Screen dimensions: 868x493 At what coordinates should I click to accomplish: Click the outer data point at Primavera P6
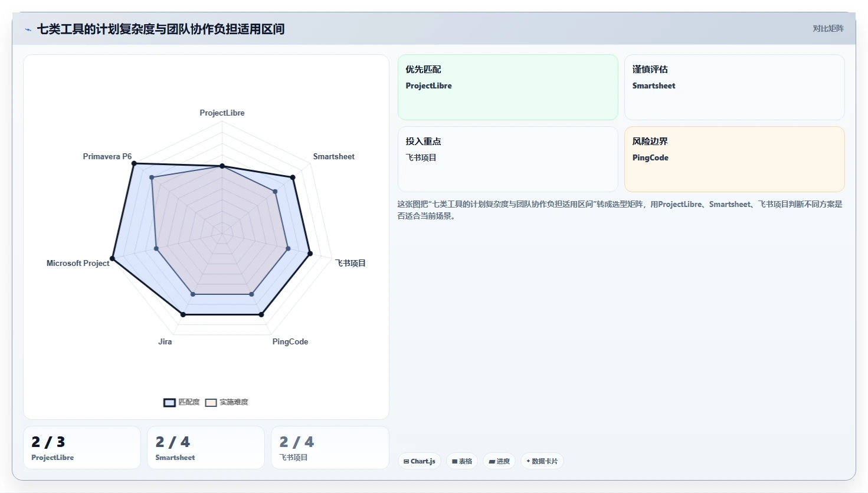point(133,163)
